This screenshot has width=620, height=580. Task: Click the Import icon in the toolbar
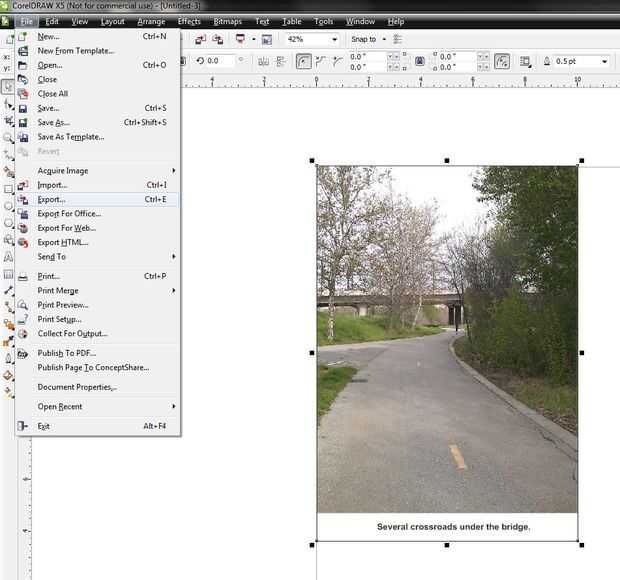[x=200, y=39]
